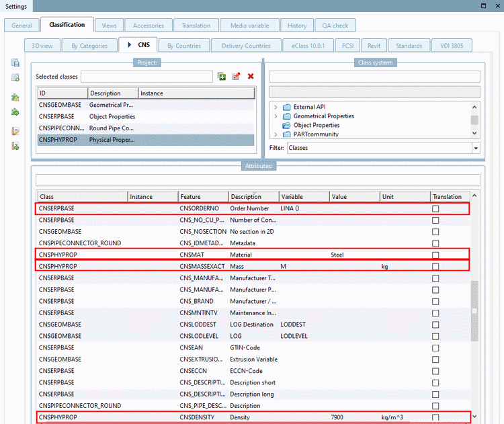Open the QA check tab
This screenshot has height=424, width=504.
click(335, 26)
